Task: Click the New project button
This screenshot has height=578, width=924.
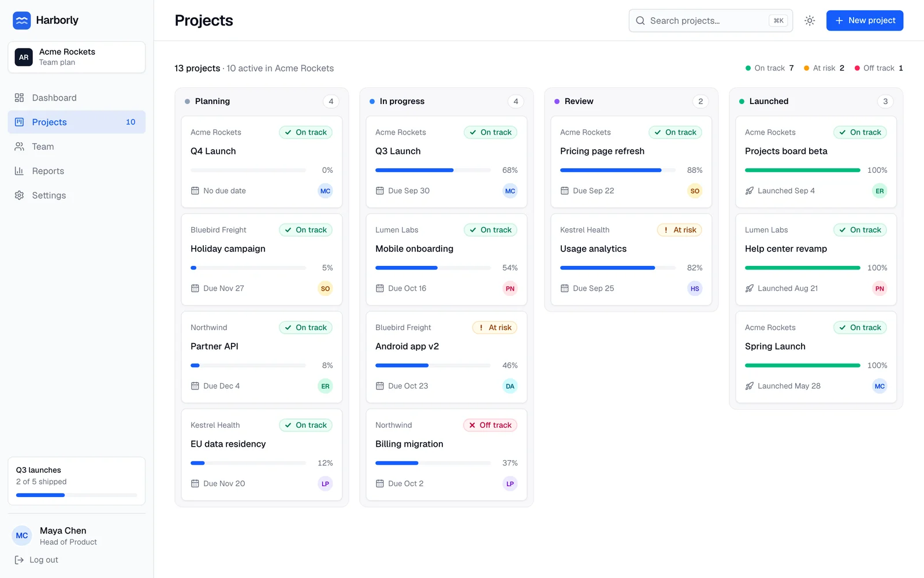Action: pos(865,21)
